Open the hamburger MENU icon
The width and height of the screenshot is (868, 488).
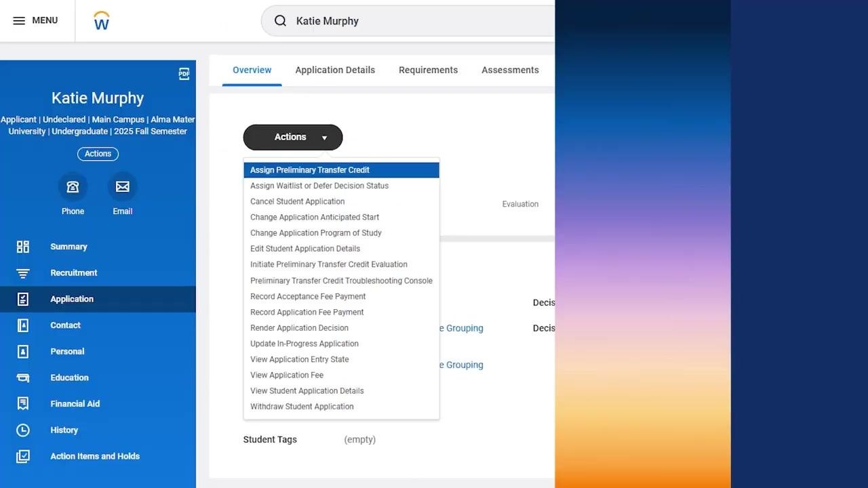pos(19,20)
